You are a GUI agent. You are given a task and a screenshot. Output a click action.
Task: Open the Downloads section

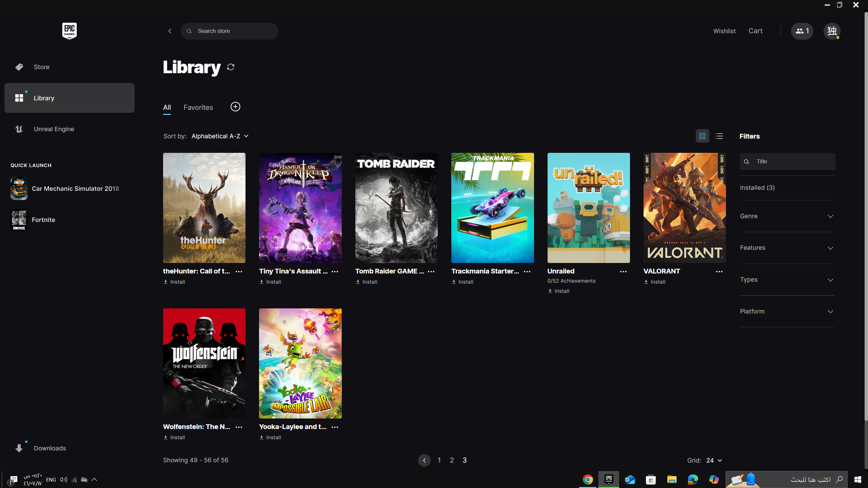(x=70, y=448)
